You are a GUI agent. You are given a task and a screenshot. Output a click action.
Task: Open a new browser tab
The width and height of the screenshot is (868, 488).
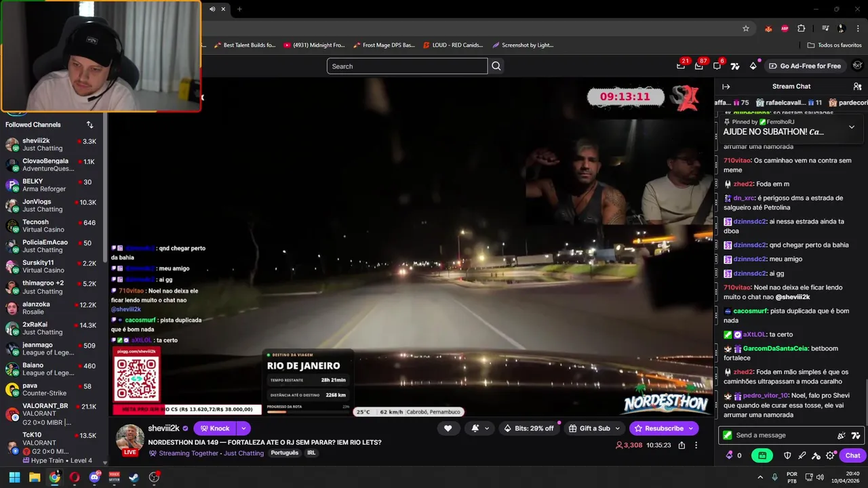point(239,9)
